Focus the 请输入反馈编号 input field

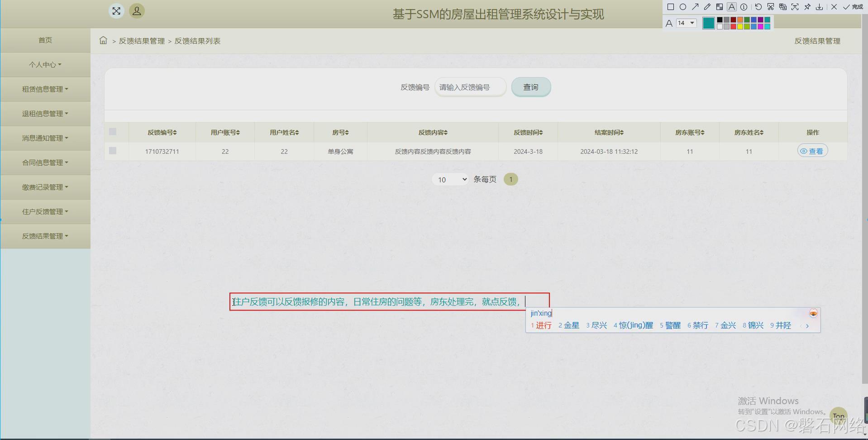pos(470,87)
